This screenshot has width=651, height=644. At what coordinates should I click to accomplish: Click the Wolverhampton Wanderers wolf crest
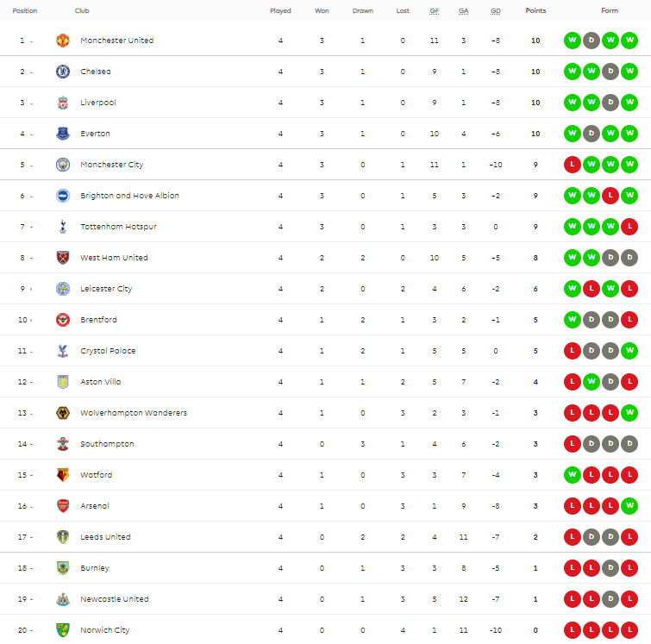click(63, 413)
